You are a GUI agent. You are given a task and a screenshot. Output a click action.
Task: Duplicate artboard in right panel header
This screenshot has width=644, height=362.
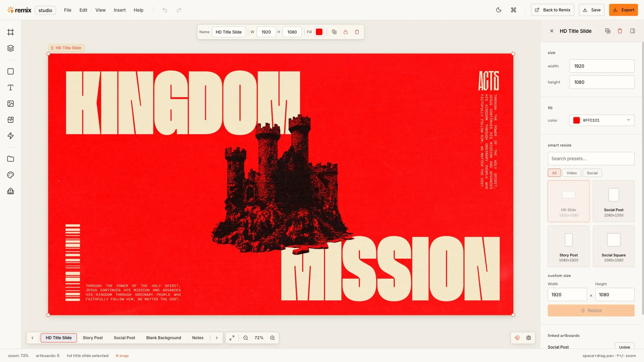click(x=608, y=31)
